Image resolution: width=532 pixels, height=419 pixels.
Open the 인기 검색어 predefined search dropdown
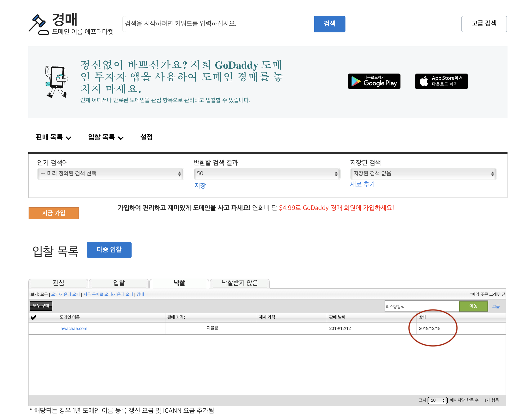coord(110,174)
